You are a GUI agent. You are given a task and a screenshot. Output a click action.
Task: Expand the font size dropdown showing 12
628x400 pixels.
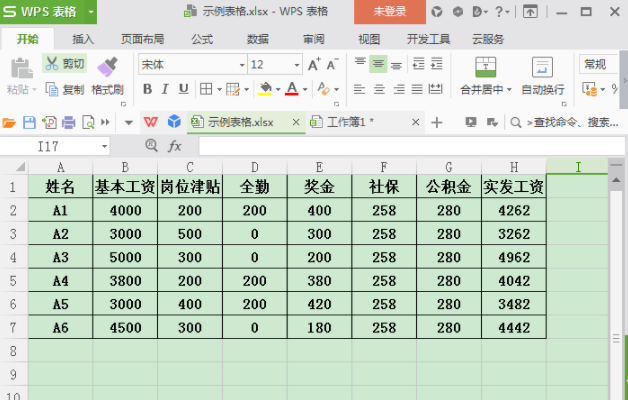295,64
